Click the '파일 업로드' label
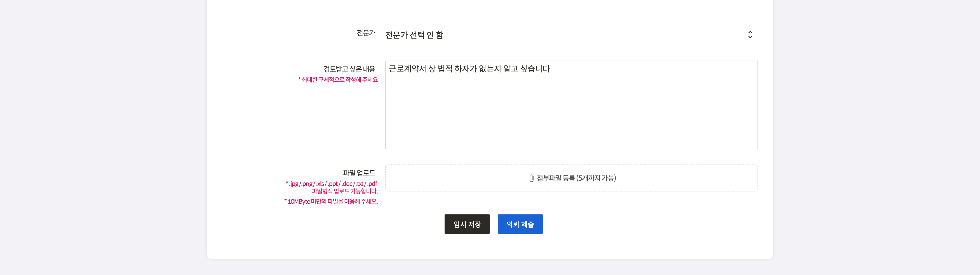The image size is (980, 275). click(359, 173)
